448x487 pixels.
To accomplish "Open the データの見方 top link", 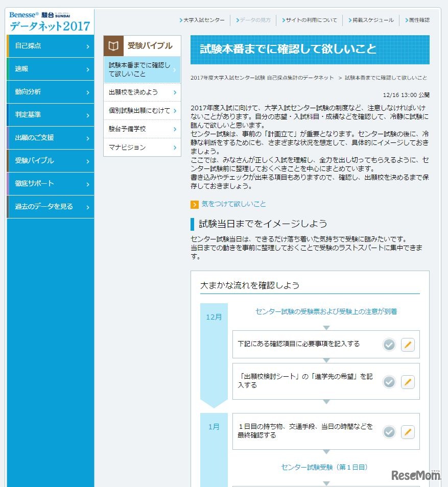I will pyautogui.click(x=253, y=20).
